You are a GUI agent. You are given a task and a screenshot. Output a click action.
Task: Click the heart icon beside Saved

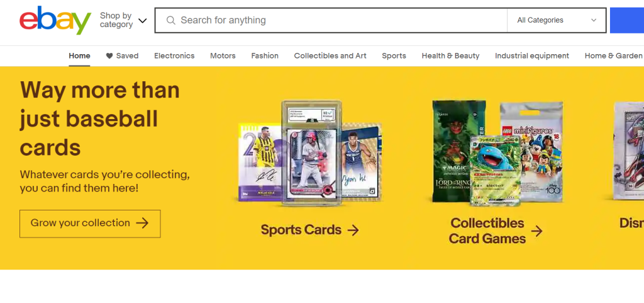pyautogui.click(x=109, y=56)
